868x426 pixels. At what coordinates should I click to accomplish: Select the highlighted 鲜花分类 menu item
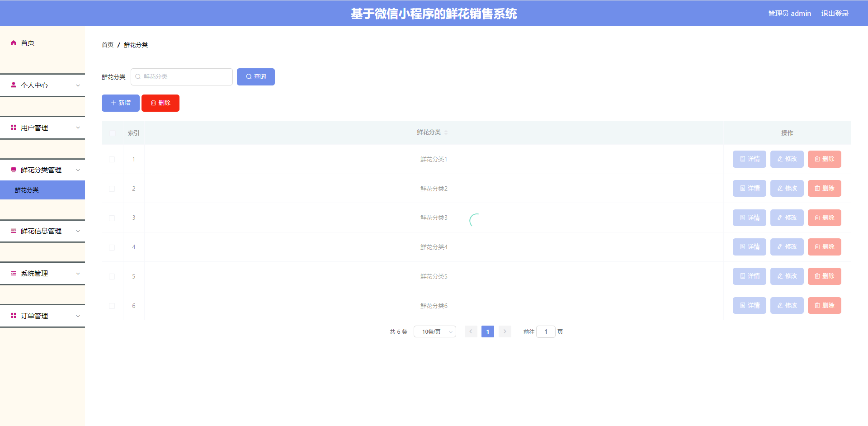pos(27,190)
